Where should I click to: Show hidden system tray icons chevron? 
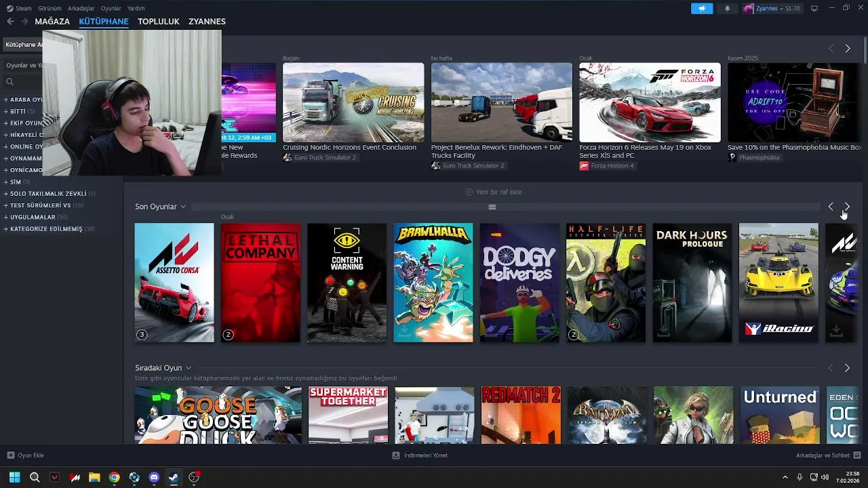tap(785, 477)
